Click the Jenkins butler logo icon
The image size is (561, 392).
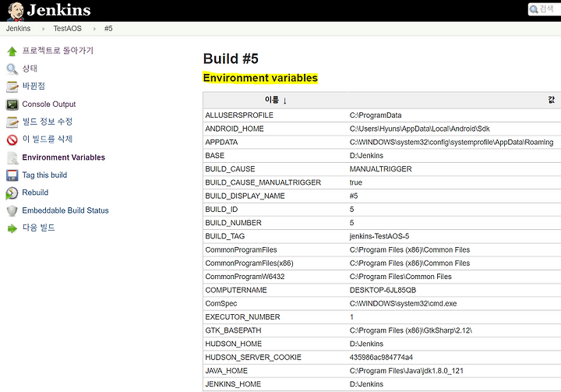point(16,11)
